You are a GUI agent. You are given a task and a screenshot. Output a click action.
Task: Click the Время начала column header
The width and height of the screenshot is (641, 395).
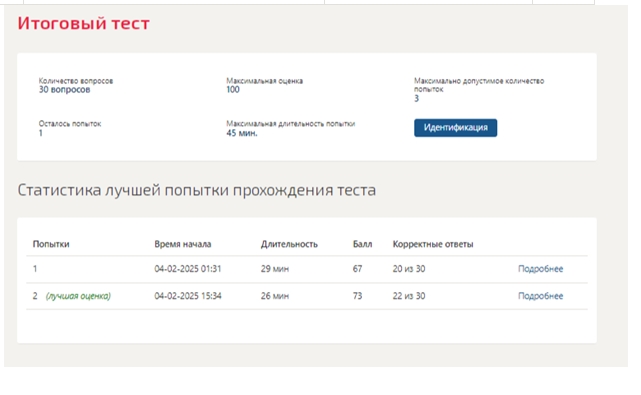[x=183, y=244]
